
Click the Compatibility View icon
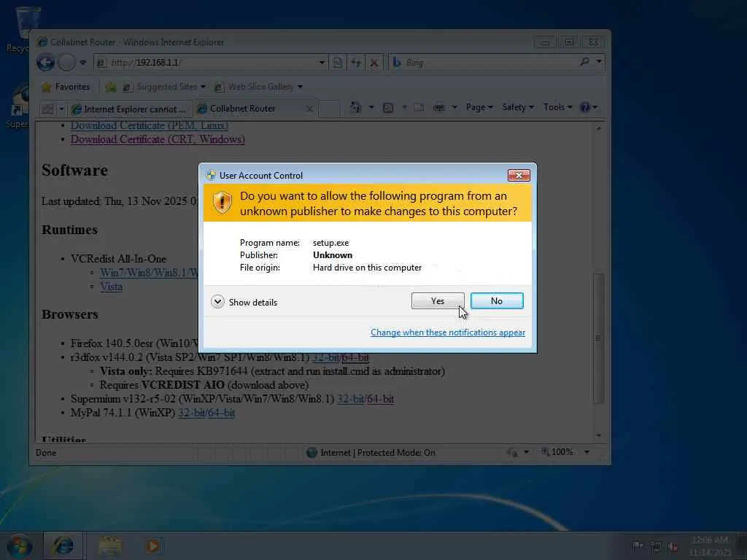click(x=338, y=63)
